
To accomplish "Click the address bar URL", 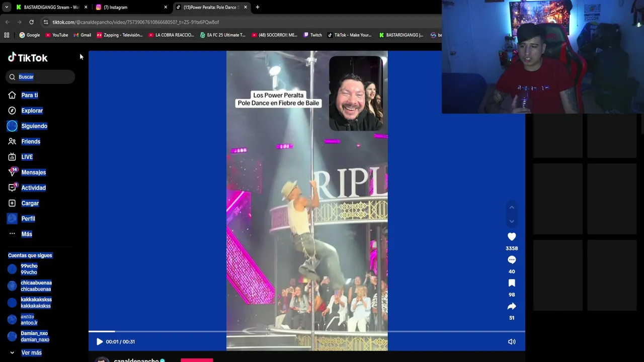I will (136, 22).
